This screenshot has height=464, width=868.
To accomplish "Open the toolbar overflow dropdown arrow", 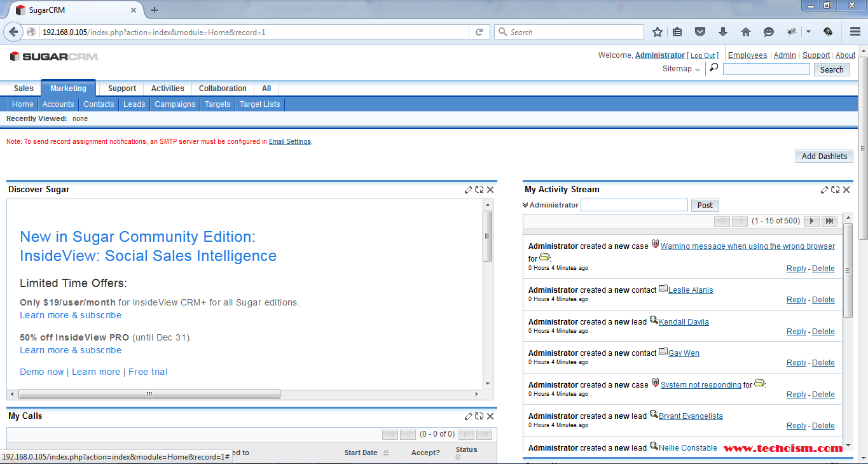I will point(808,32).
